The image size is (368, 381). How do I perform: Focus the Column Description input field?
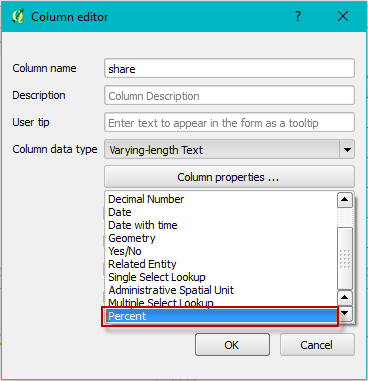pyautogui.click(x=229, y=96)
